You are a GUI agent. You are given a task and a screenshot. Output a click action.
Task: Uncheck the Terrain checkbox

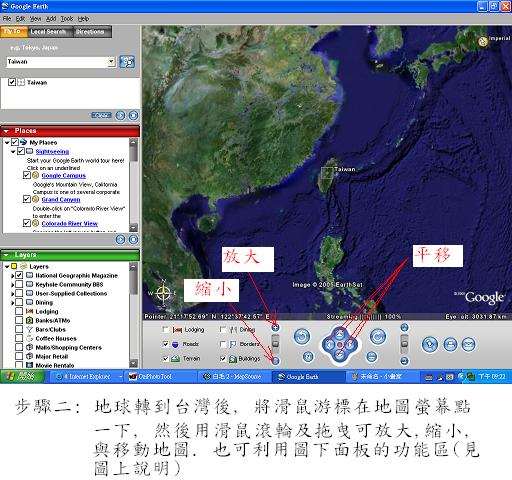coord(165,358)
